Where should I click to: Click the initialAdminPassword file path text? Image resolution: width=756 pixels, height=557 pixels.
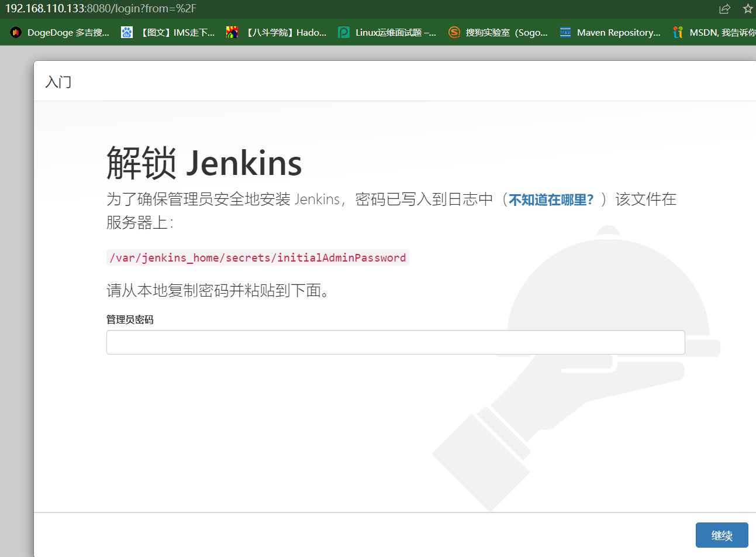click(258, 257)
